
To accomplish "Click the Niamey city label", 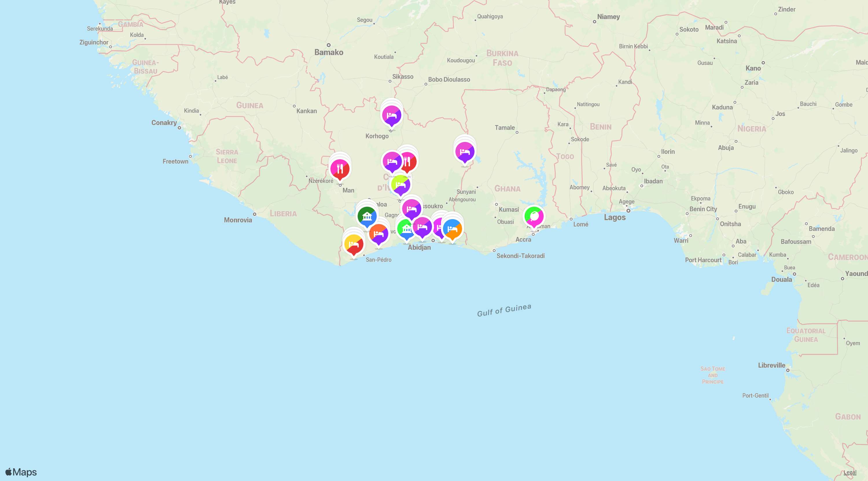I will click(608, 17).
